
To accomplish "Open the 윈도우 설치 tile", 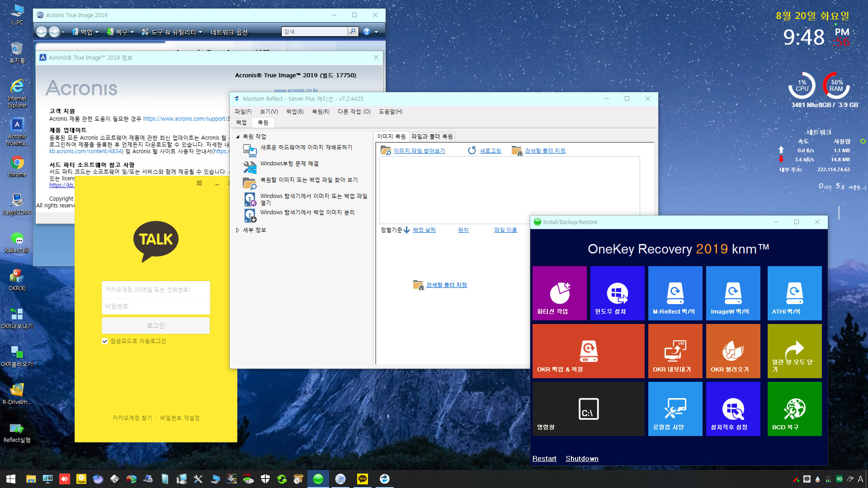I will 617,293.
